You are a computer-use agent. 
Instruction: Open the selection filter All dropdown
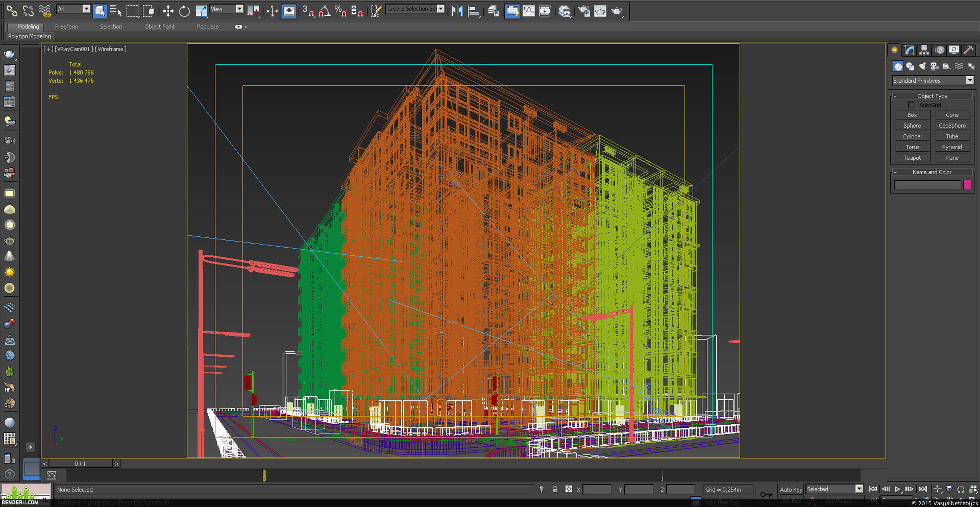pos(73,9)
